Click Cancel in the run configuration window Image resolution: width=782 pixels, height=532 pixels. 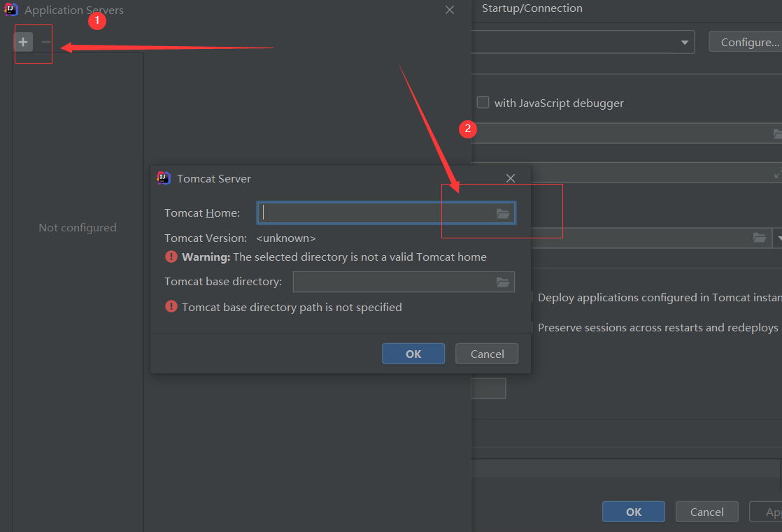[x=706, y=512]
